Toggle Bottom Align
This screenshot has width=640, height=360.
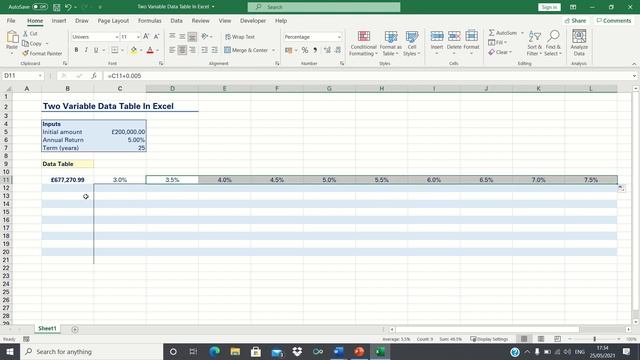(x=192, y=37)
